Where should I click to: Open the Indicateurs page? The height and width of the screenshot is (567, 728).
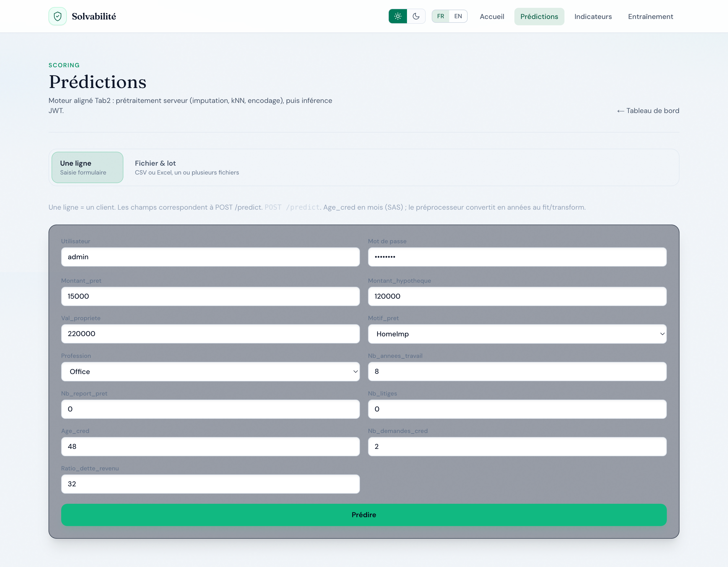[593, 17]
